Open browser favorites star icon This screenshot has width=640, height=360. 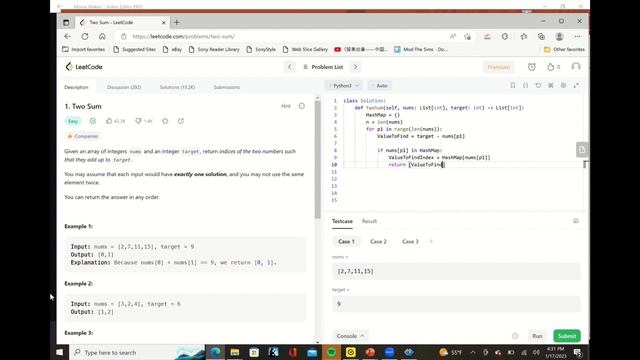(524, 36)
